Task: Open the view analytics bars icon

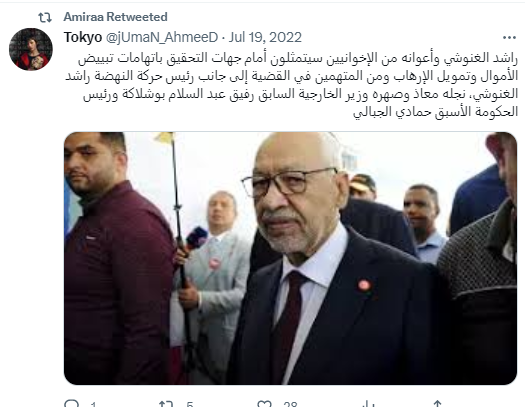Action: click(x=367, y=404)
